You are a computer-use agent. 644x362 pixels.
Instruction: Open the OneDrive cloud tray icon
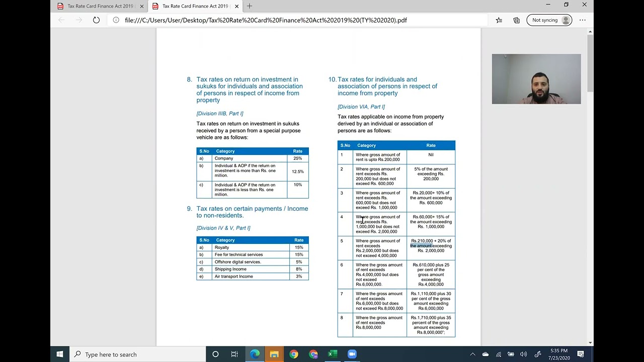pos(486,354)
